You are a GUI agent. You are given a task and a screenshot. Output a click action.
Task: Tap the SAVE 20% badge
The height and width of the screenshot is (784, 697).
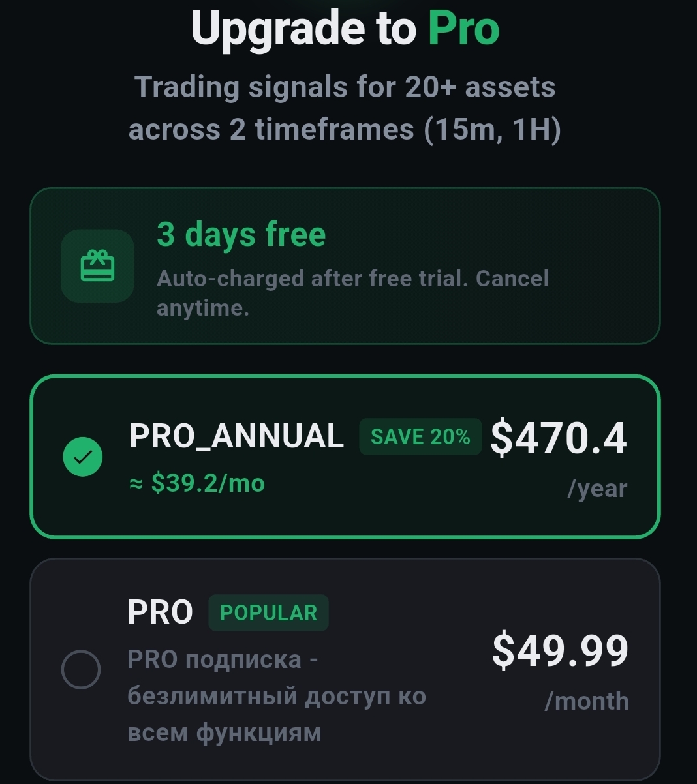pyautogui.click(x=420, y=436)
